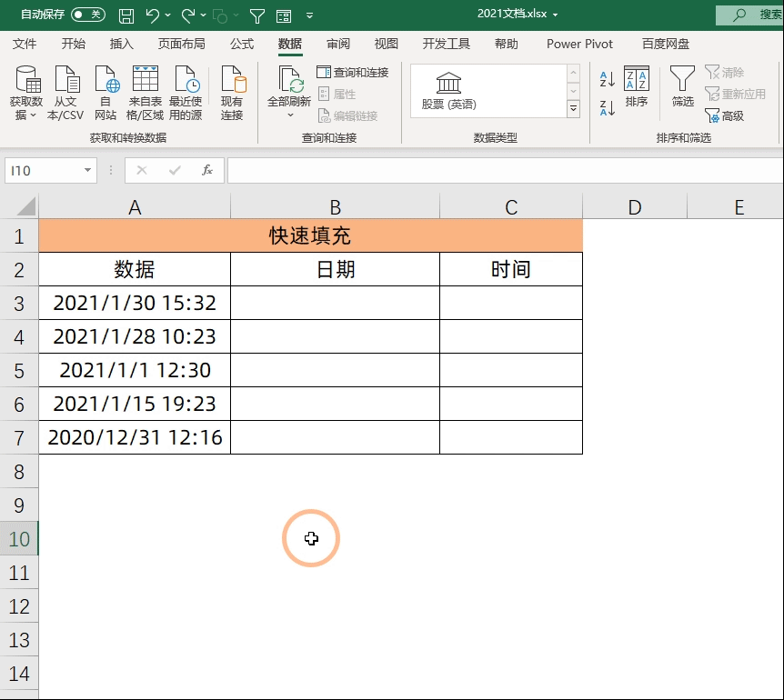Expand the 全部刷新 dropdown chevron
Screen dimensions: 784x700
click(x=290, y=115)
